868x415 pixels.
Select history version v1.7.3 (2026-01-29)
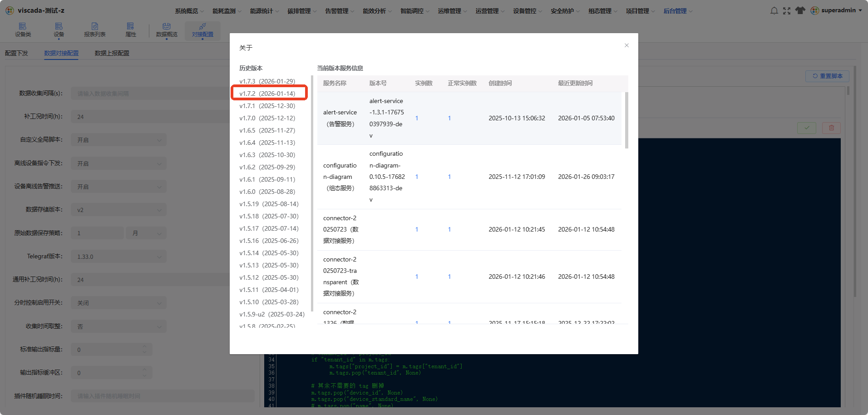[267, 81]
